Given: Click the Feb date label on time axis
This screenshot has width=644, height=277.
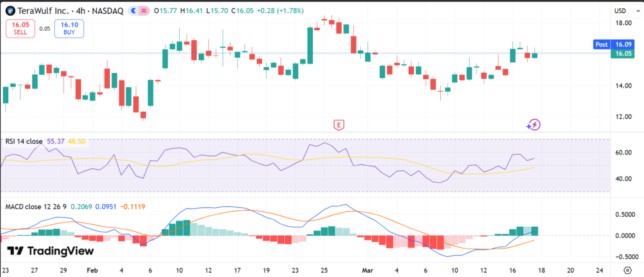Looking at the screenshot, I should [x=93, y=271].
